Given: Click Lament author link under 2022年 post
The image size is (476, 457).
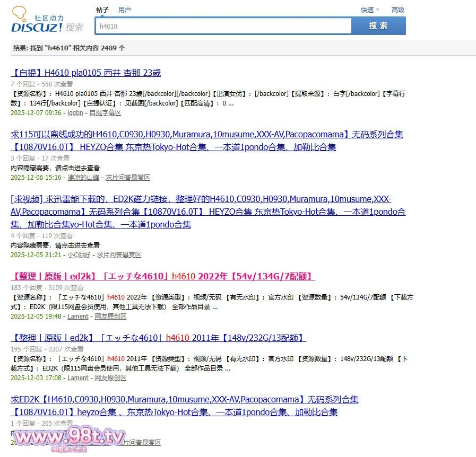Looking at the screenshot, I should click(77, 317).
